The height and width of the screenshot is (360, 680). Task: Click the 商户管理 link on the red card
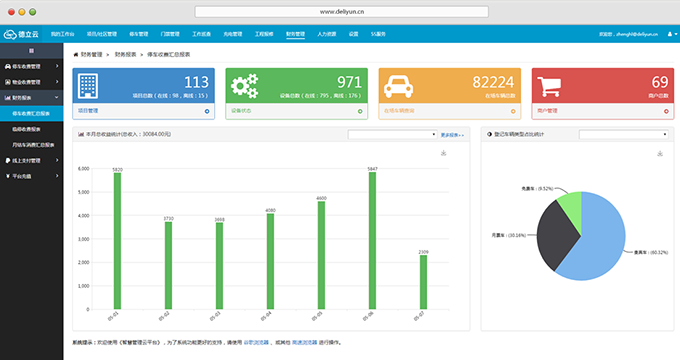547,111
